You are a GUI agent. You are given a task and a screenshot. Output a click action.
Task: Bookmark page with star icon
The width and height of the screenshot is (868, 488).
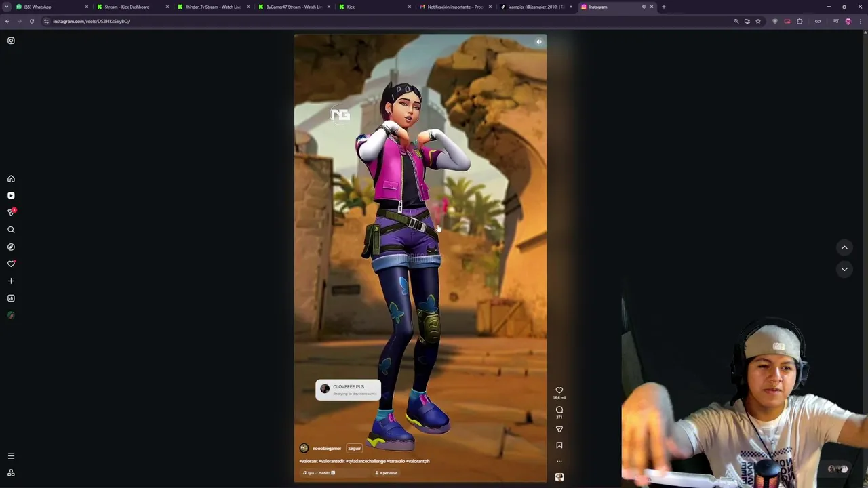(758, 21)
